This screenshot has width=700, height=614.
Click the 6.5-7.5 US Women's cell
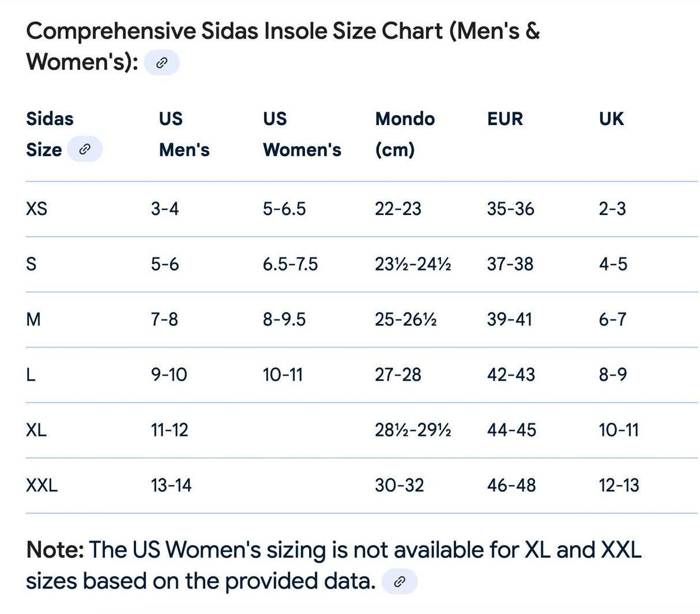click(290, 264)
